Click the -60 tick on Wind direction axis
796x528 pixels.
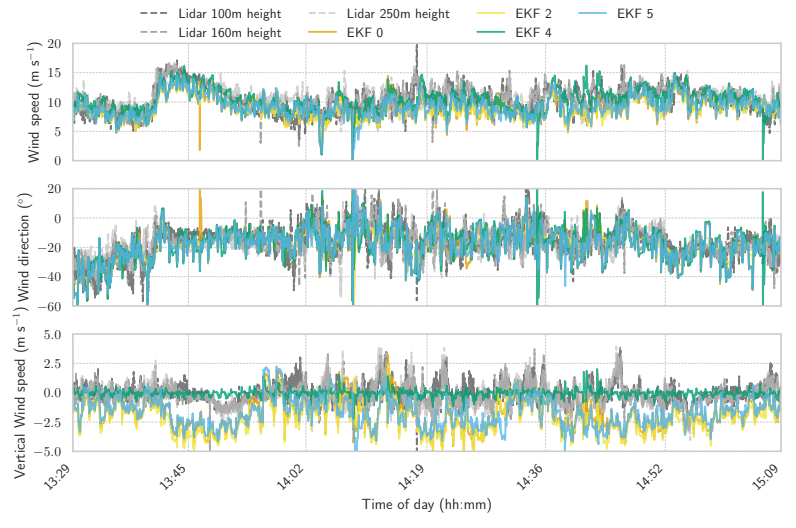coord(55,306)
